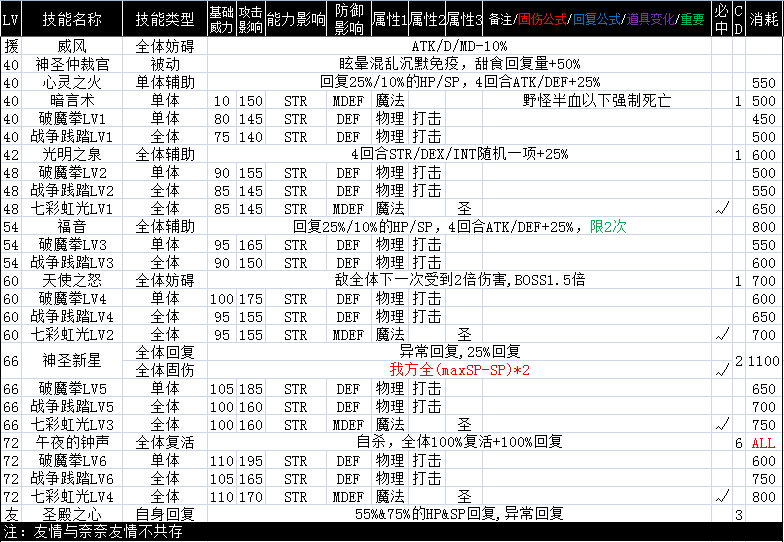784x542 pixels.
Task: Select the 圣殿之心 skill name
Action: tap(72, 514)
